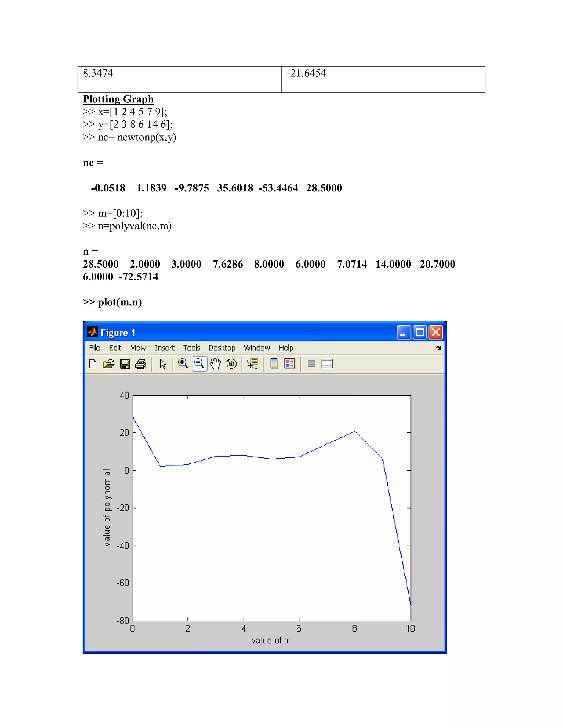
Task: Click the output value -72.5714
Action: coord(139,277)
